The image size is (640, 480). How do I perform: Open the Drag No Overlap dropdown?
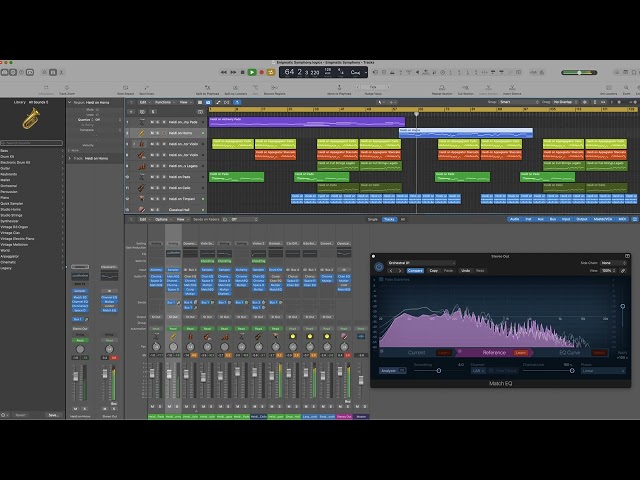(566, 102)
